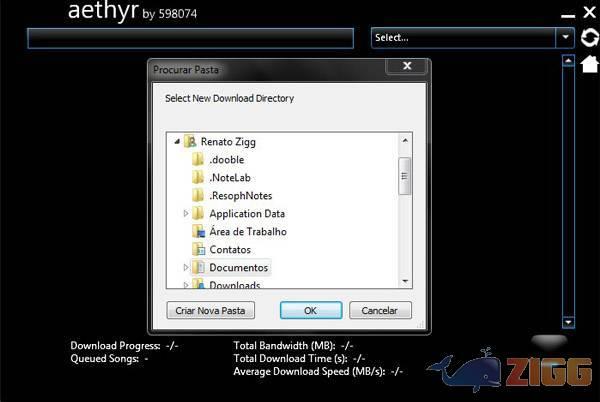Click the main list scroll-down arrow

pyautogui.click(x=568, y=322)
